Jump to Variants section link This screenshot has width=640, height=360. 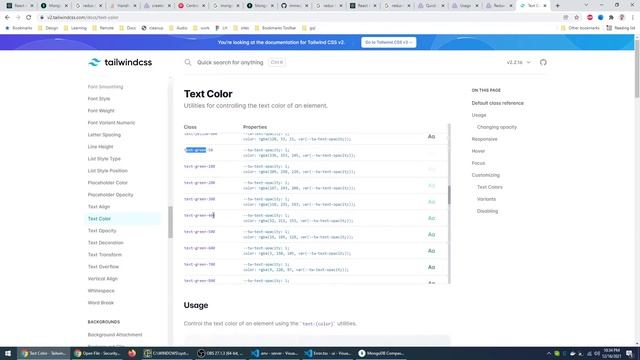pos(486,199)
